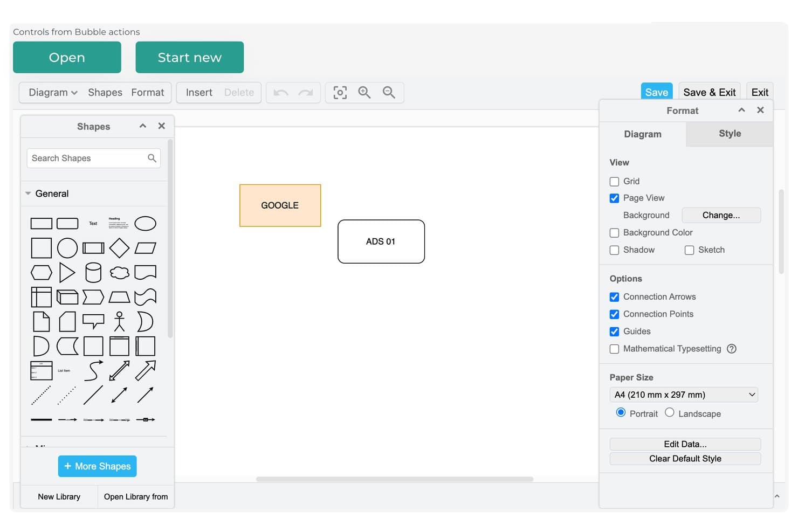Toggle the Shadow checkbox
The width and height of the screenshot is (798, 532).
[614, 250]
